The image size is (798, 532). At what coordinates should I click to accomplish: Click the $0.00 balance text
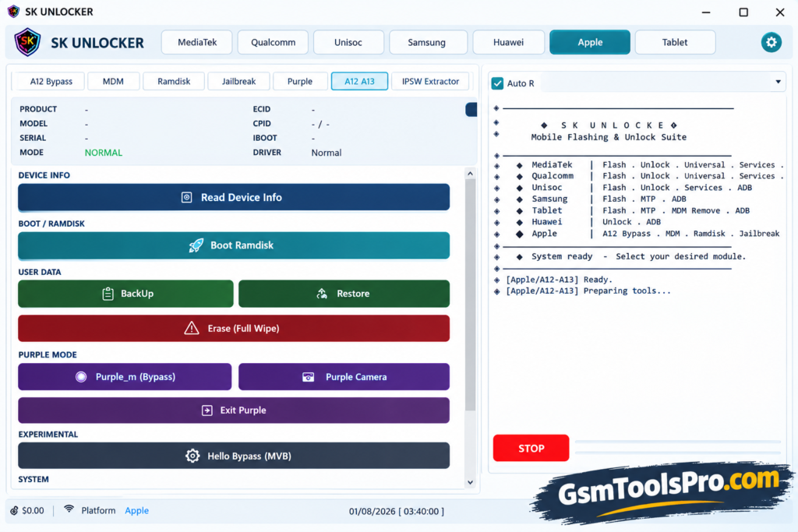pyautogui.click(x=33, y=510)
